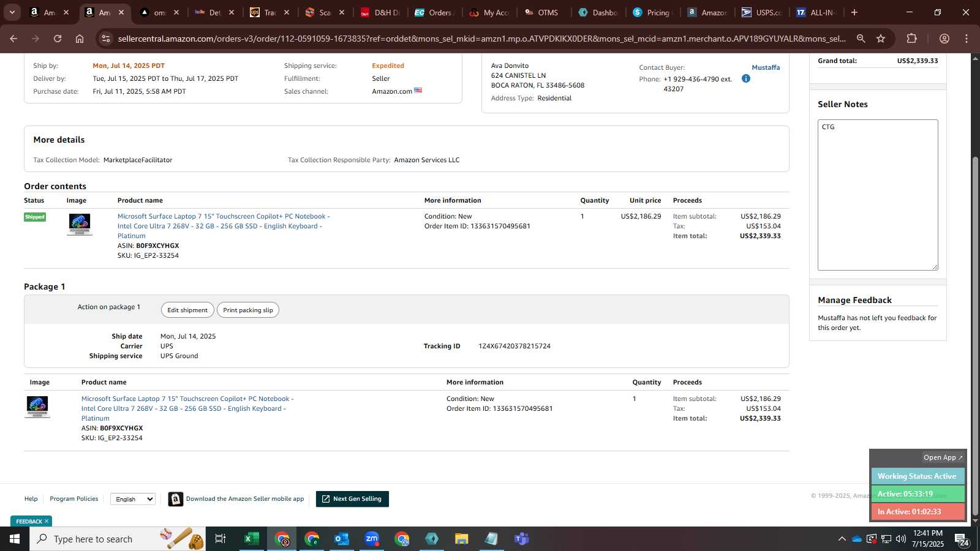Click the Windows Start button
980x551 pixels.
(x=15, y=539)
